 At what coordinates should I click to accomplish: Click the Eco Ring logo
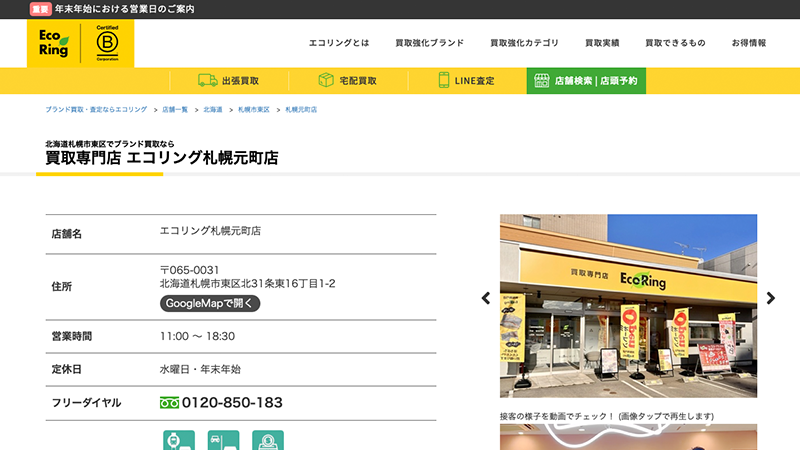point(54,43)
